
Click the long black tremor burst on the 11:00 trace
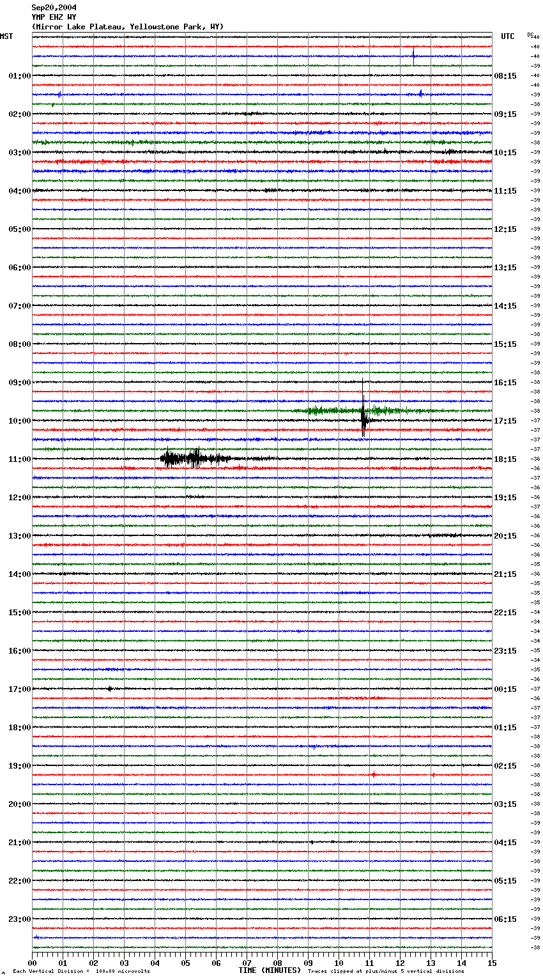click(x=197, y=459)
